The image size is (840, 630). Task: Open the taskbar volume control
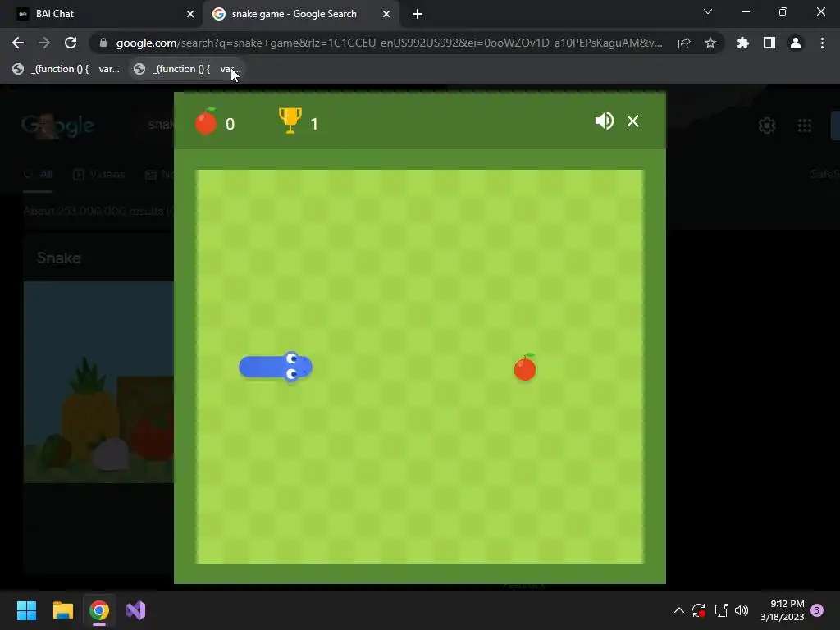tap(742, 610)
